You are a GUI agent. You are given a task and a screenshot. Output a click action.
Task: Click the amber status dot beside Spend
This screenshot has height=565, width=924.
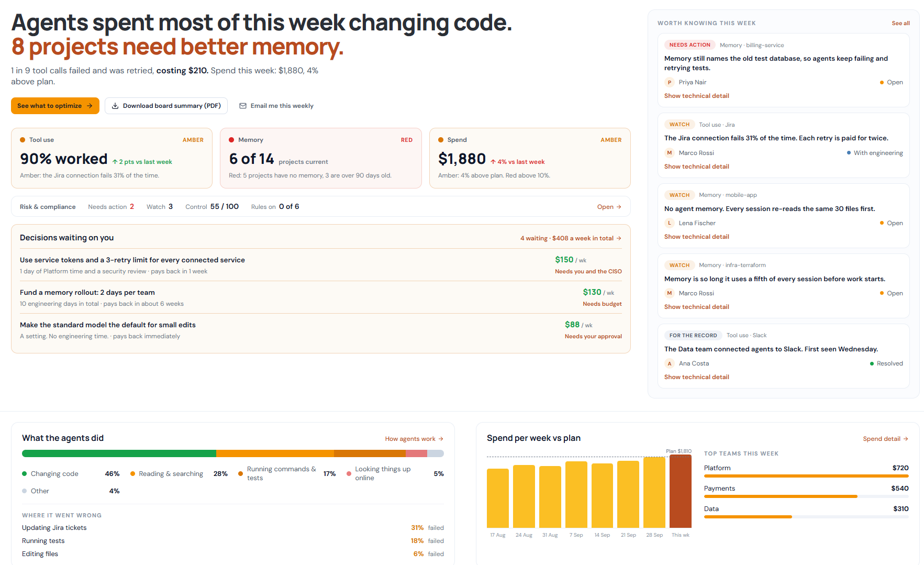pos(441,140)
